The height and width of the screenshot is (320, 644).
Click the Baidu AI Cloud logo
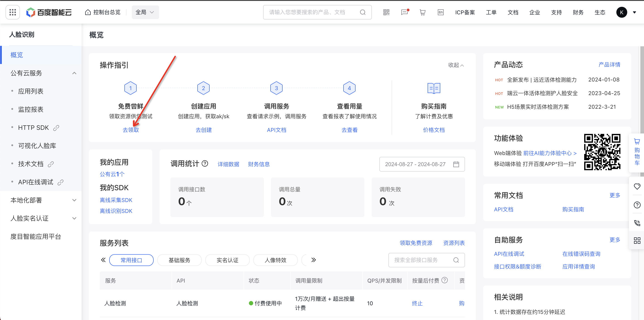(49, 12)
